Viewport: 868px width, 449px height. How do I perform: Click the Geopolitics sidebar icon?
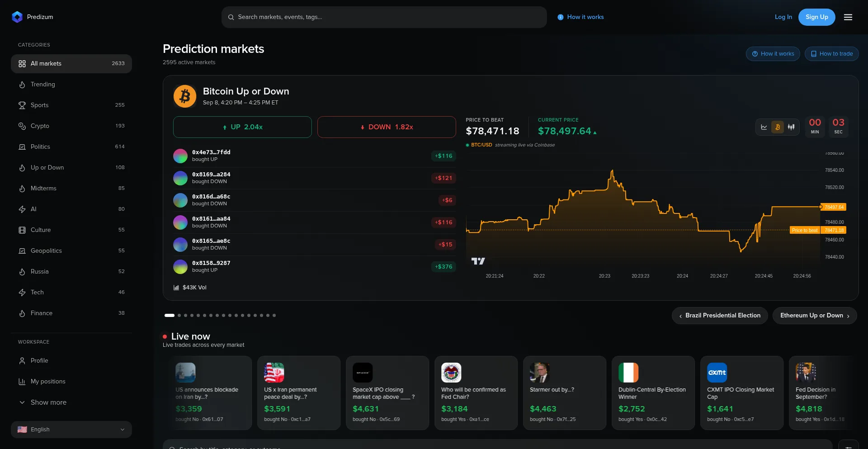(x=22, y=251)
